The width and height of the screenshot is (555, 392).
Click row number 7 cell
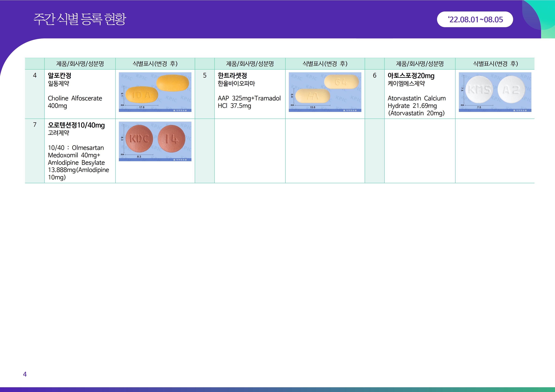(34, 125)
